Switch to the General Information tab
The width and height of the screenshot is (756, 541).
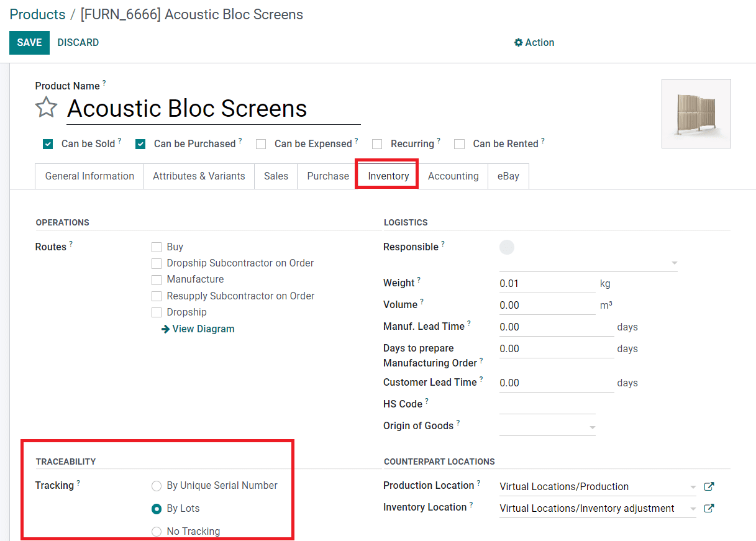point(89,176)
